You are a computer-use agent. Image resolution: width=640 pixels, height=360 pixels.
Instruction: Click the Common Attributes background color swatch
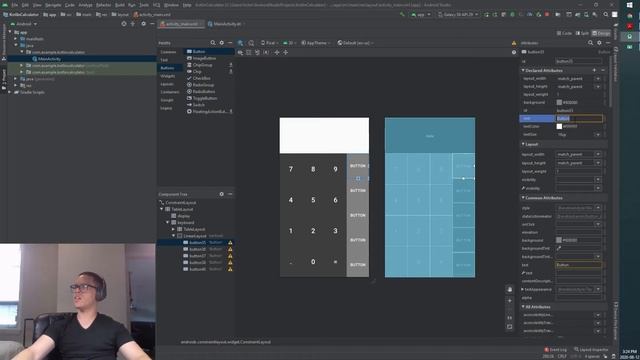tap(559, 240)
